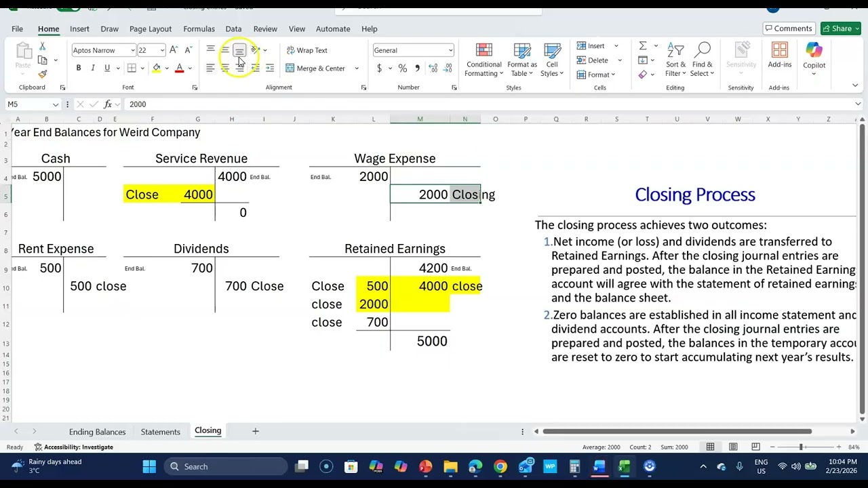Open the General number format dropdown

[450, 51]
